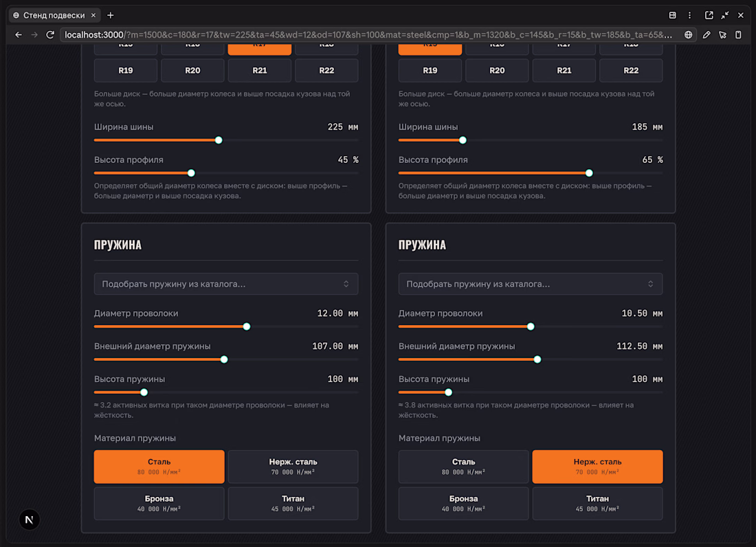Select R21 rim in the left panel
This screenshot has width=756, height=547.
coord(259,70)
